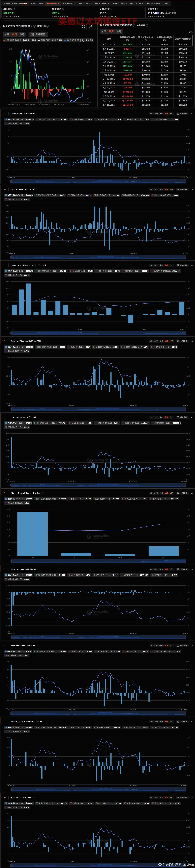Switch to 美国BTC现货ETF tab
The width and height of the screenshot is (195, 868).
tap(37, 3)
